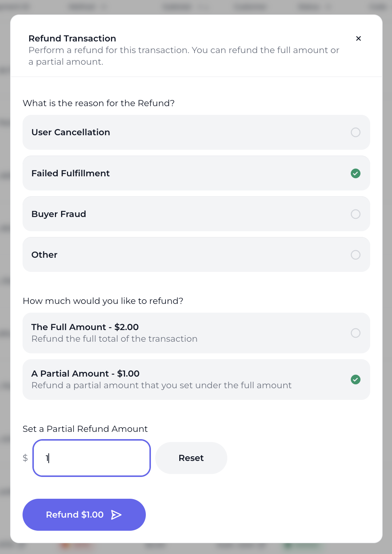Click the send arrow icon on the Refund button

(x=116, y=515)
